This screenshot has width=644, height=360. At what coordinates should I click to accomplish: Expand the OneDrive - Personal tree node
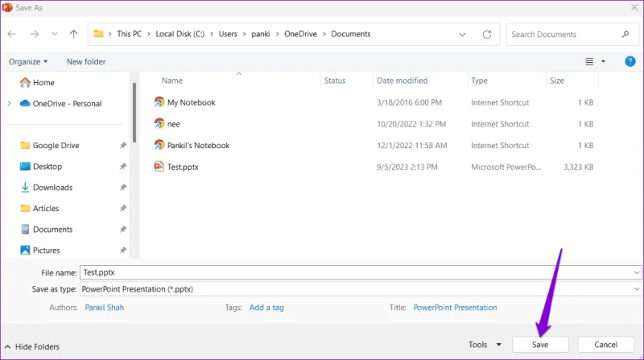[9, 104]
